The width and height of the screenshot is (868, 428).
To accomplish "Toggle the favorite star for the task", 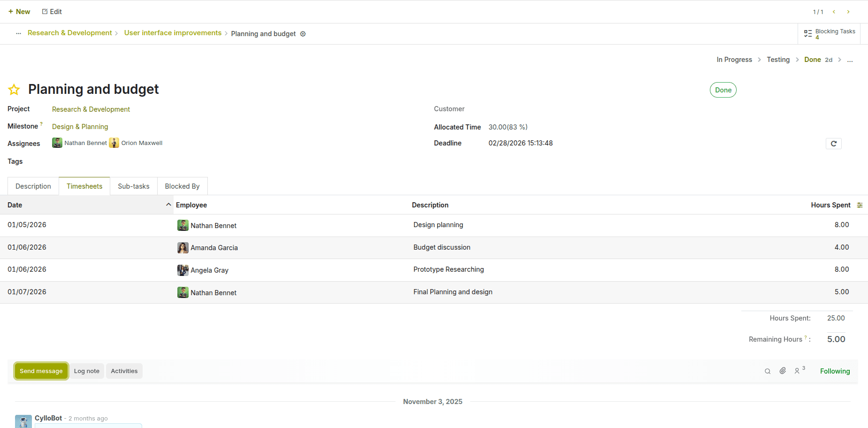I will coord(14,90).
